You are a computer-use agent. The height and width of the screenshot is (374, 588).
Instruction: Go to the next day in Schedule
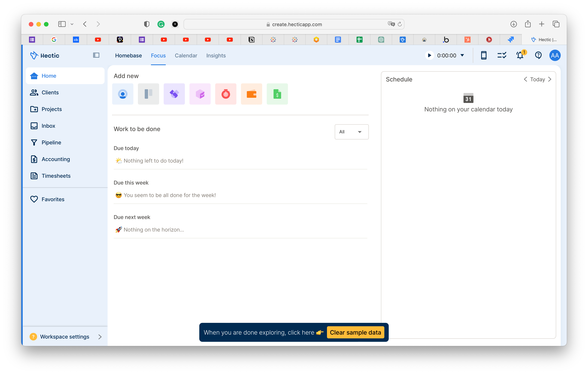coord(550,79)
